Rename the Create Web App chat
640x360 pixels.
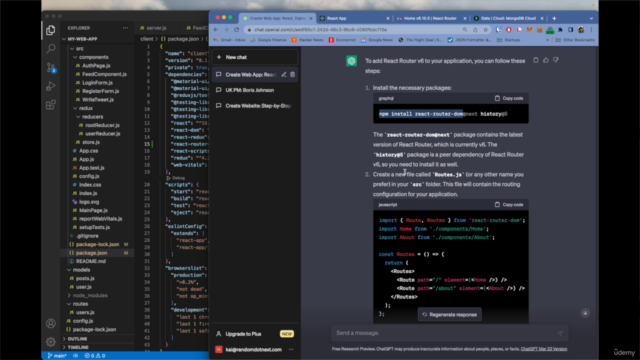click(x=284, y=75)
